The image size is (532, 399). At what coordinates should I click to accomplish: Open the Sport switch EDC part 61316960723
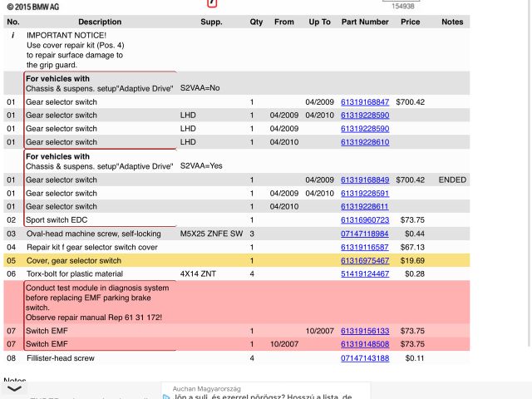coord(364,220)
